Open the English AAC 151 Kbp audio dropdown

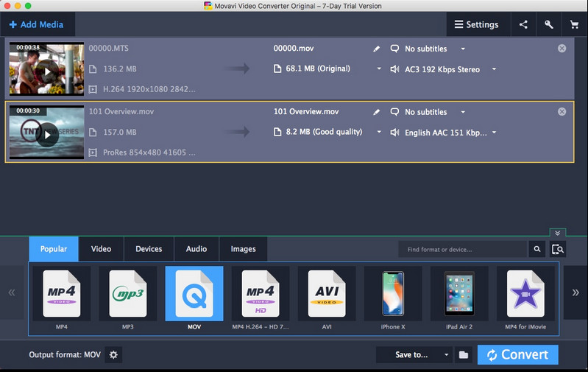pyautogui.click(x=495, y=132)
